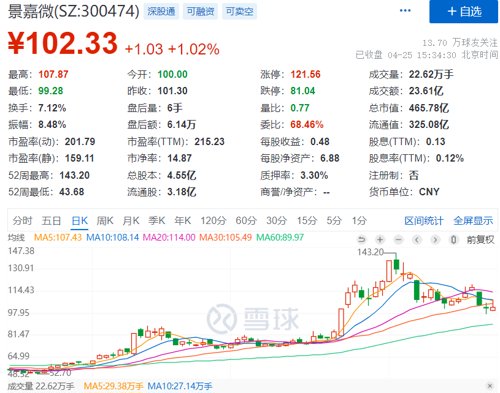Select the 月K chart tab
Screen dimensions: 500x393
point(131,220)
